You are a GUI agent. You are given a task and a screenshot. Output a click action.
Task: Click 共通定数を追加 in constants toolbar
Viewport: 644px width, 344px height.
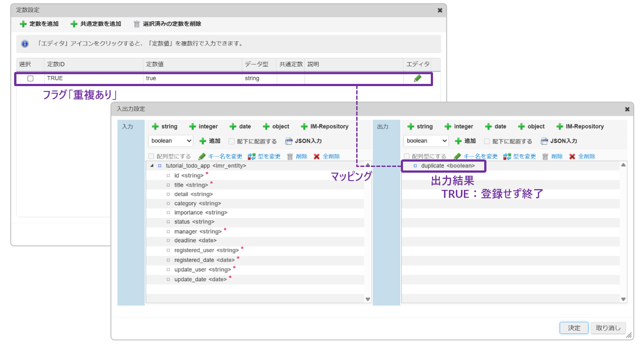pyautogui.click(x=96, y=24)
